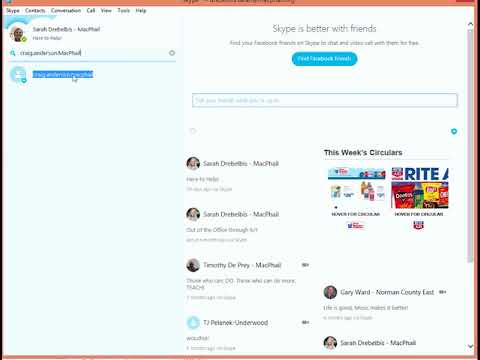The height and width of the screenshot is (360, 480).
Task: Open the Tools menu
Action: pyautogui.click(x=124, y=11)
